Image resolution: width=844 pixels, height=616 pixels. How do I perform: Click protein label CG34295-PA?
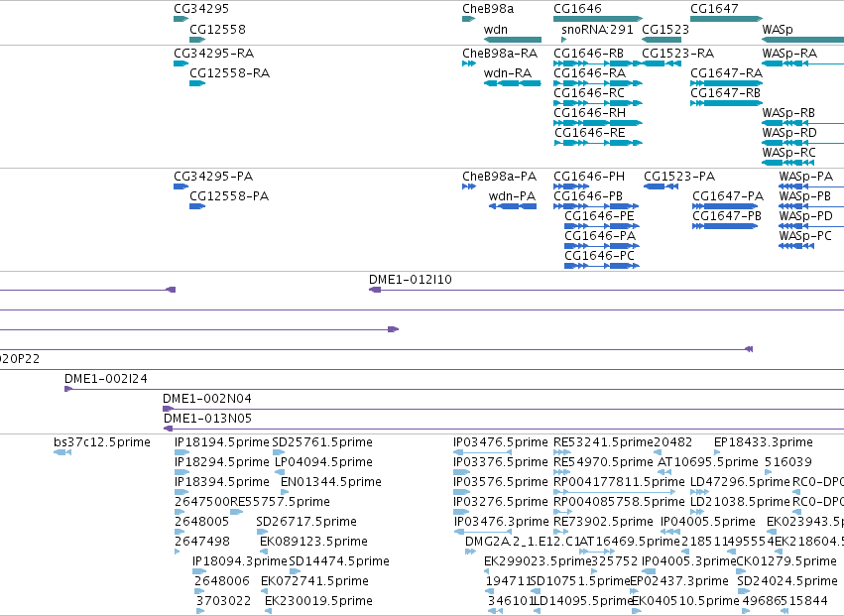[213, 177]
